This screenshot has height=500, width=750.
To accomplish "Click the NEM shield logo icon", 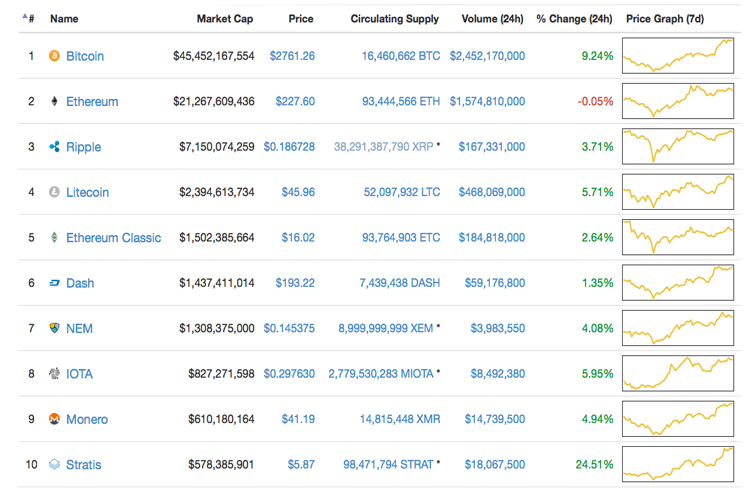I will pos(55,328).
